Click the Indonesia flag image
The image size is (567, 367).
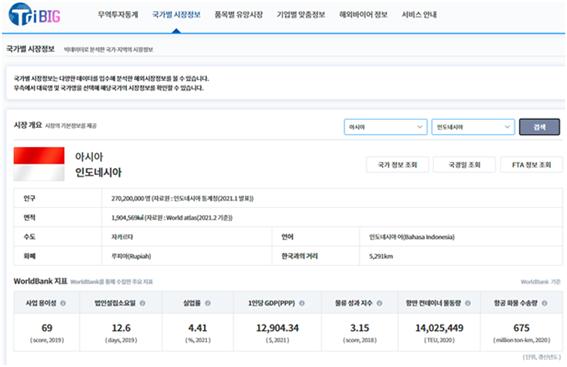pos(39,164)
